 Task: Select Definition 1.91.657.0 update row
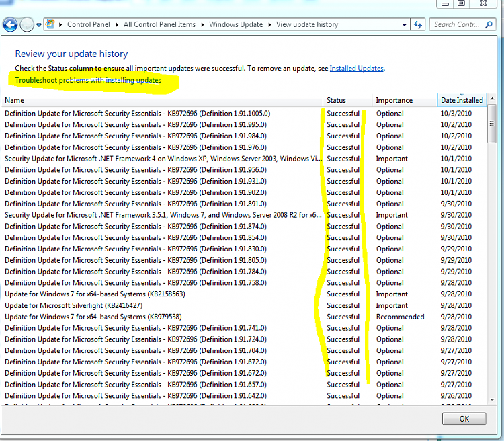tap(244, 385)
